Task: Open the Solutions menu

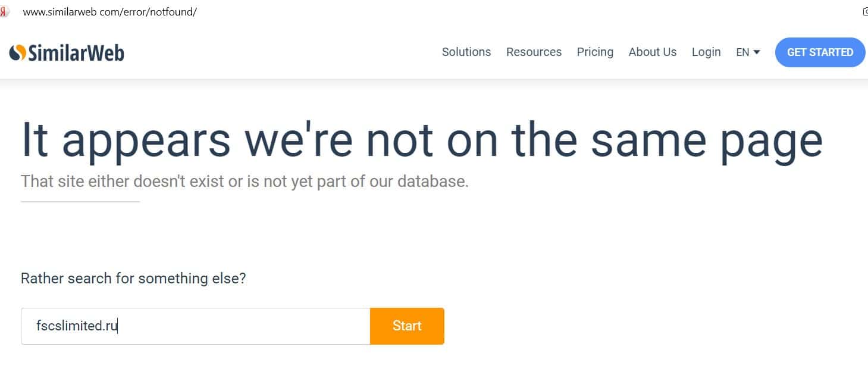Action: tap(466, 52)
